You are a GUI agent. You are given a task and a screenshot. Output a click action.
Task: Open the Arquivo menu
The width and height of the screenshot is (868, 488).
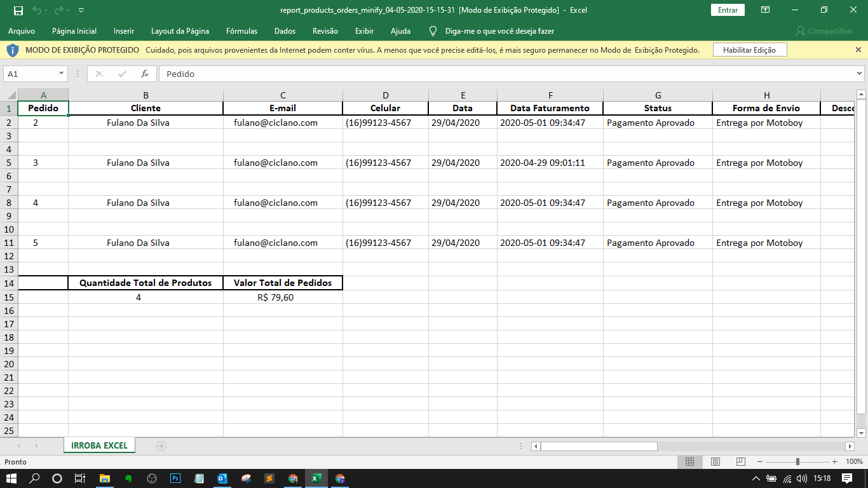[22, 30]
